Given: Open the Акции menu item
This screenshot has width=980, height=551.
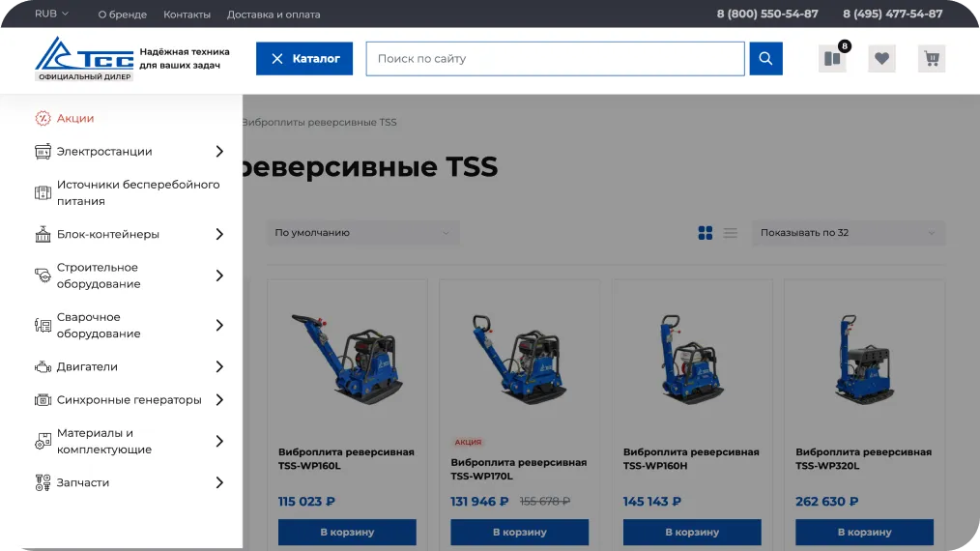Looking at the screenshot, I should pos(75,118).
